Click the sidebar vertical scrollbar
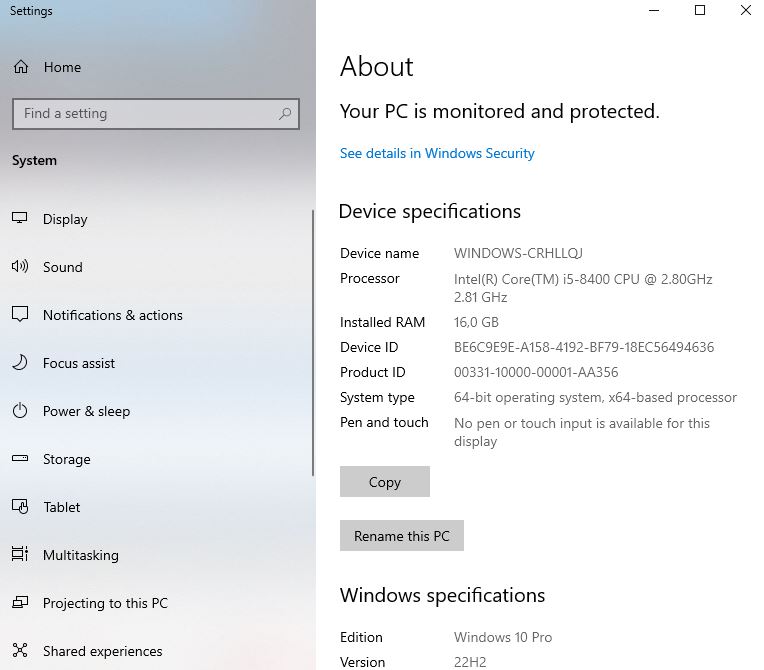 click(313, 343)
